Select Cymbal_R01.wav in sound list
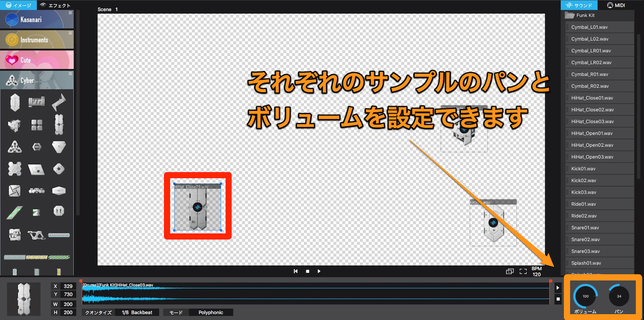The image size is (644, 320). [600, 74]
